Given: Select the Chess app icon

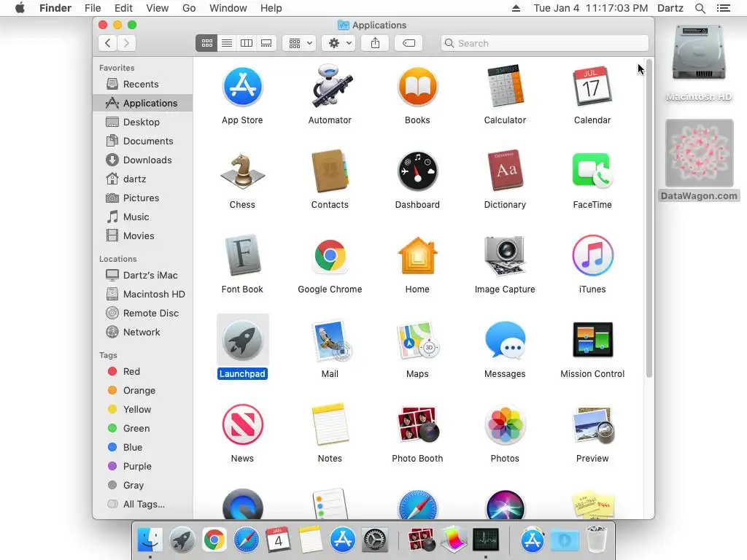Looking at the screenshot, I should pyautogui.click(x=242, y=171).
